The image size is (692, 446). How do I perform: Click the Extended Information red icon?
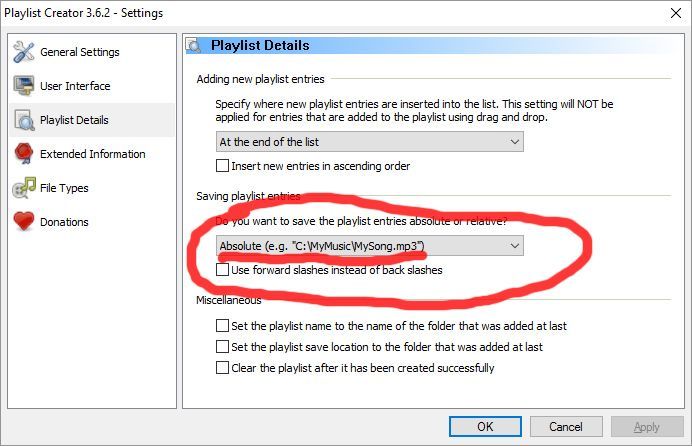click(x=24, y=154)
